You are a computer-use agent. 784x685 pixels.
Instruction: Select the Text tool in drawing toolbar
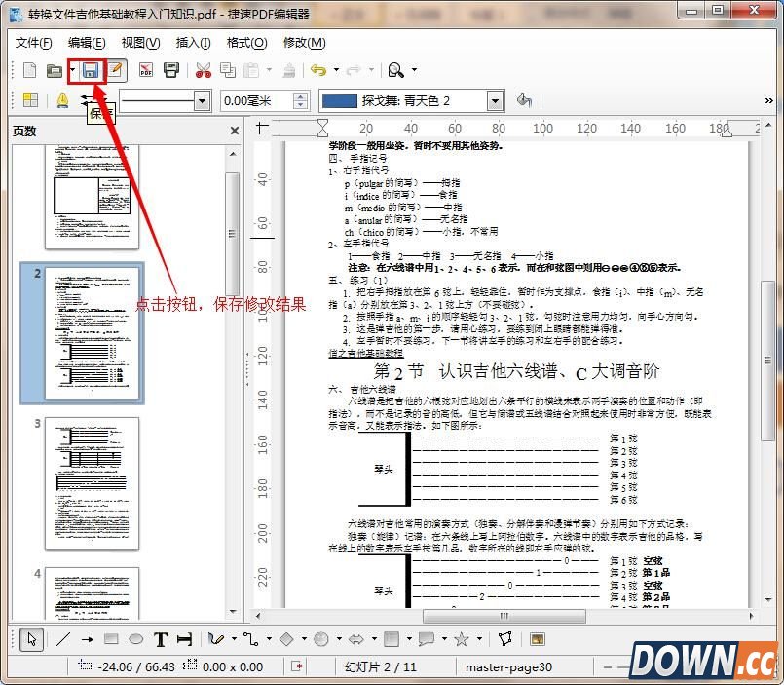coord(159,639)
